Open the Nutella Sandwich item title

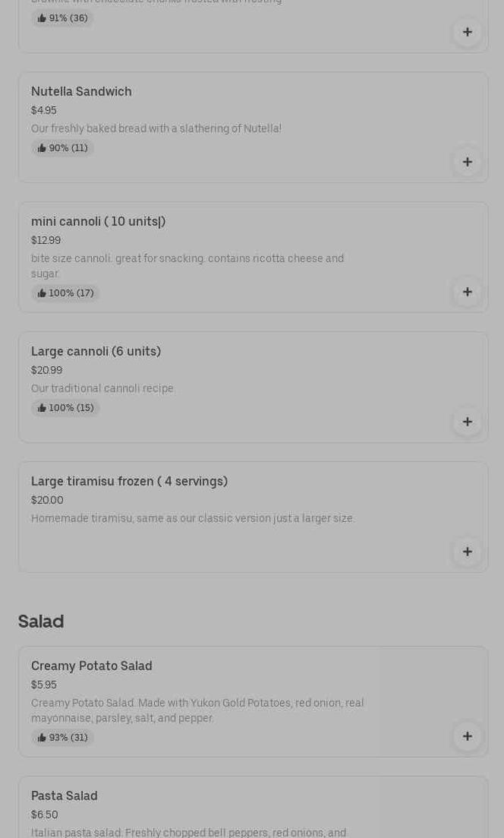[81, 92]
